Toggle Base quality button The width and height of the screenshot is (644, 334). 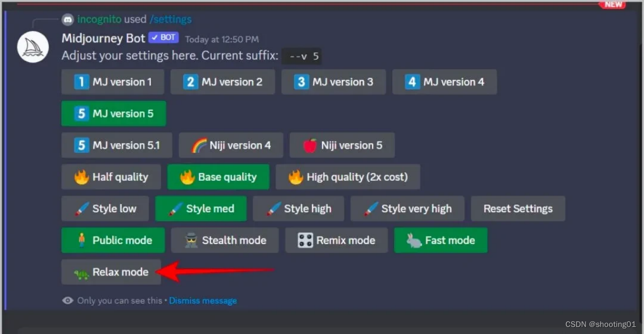click(x=218, y=177)
